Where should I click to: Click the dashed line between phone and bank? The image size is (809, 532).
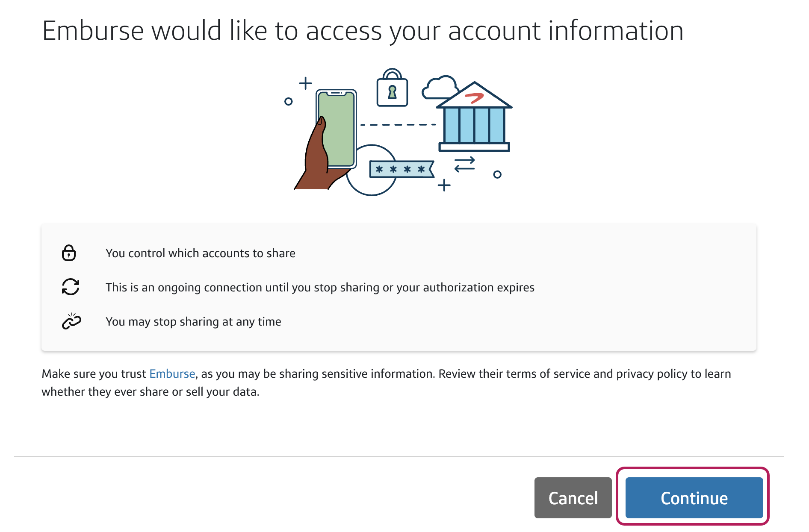398,125
